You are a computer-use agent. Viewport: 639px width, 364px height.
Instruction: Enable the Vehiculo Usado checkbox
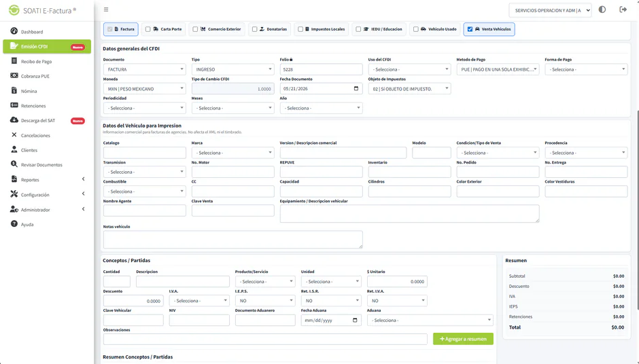[x=415, y=29]
